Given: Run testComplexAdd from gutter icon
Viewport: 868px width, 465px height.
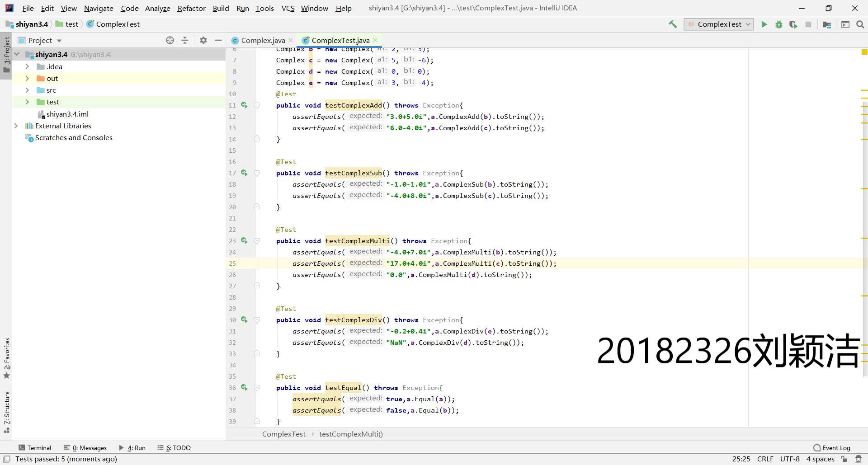Looking at the screenshot, I should pyautogui.click(x=244, y=105).
